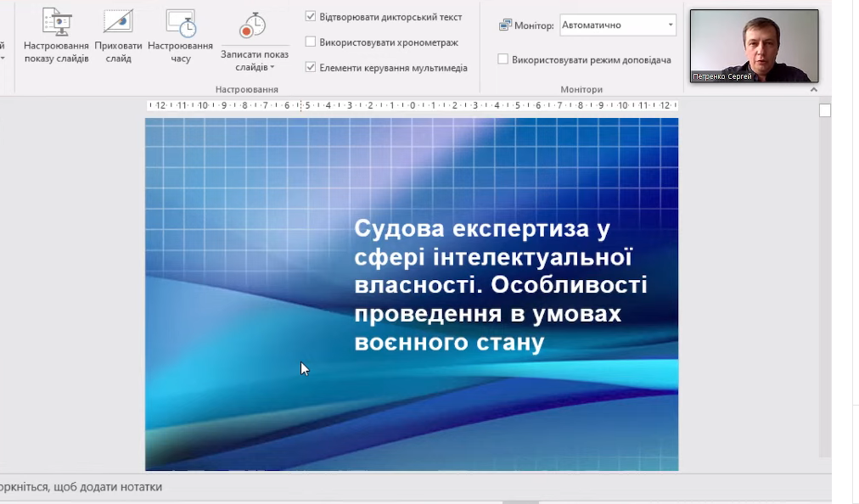
Task: Open the Монітор Автоматично dropdown
Action: point(670,25)
